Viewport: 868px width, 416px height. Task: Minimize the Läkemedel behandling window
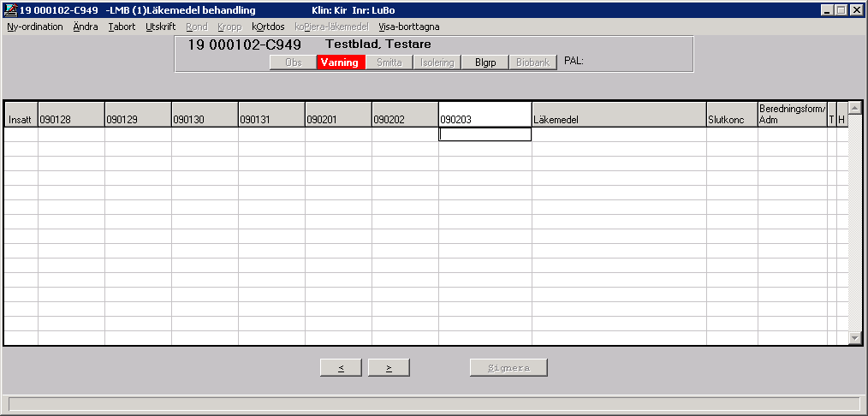coord(828,10)
